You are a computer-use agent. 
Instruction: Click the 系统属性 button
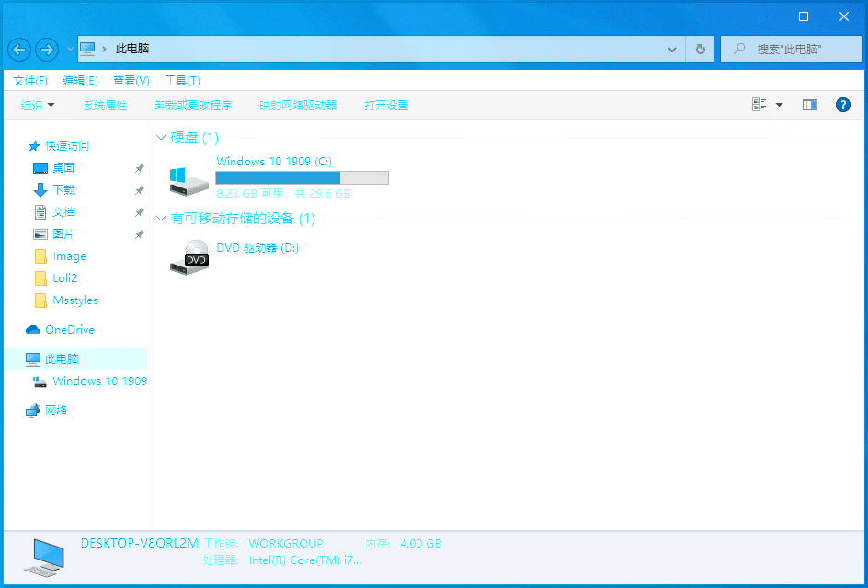pyautogui.click(x=105, y=105)
